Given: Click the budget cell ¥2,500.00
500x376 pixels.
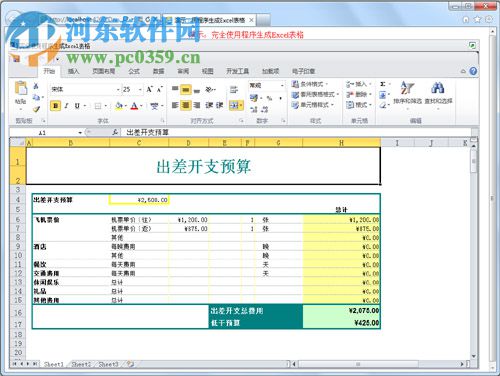Looking at the screenshot, I should point(139,200).
